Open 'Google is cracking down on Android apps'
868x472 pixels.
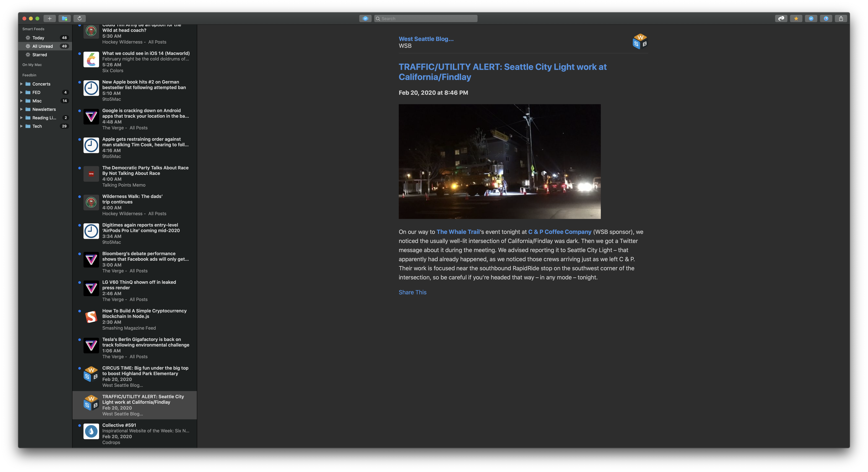135,119
